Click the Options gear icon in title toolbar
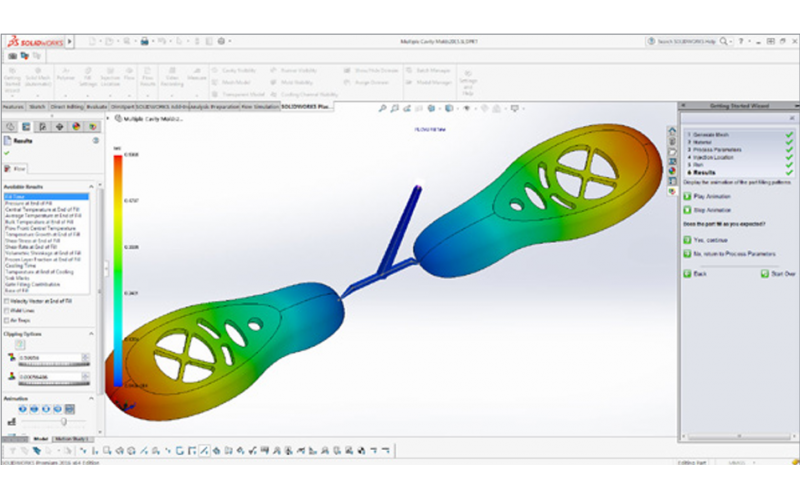 point(221,41)
